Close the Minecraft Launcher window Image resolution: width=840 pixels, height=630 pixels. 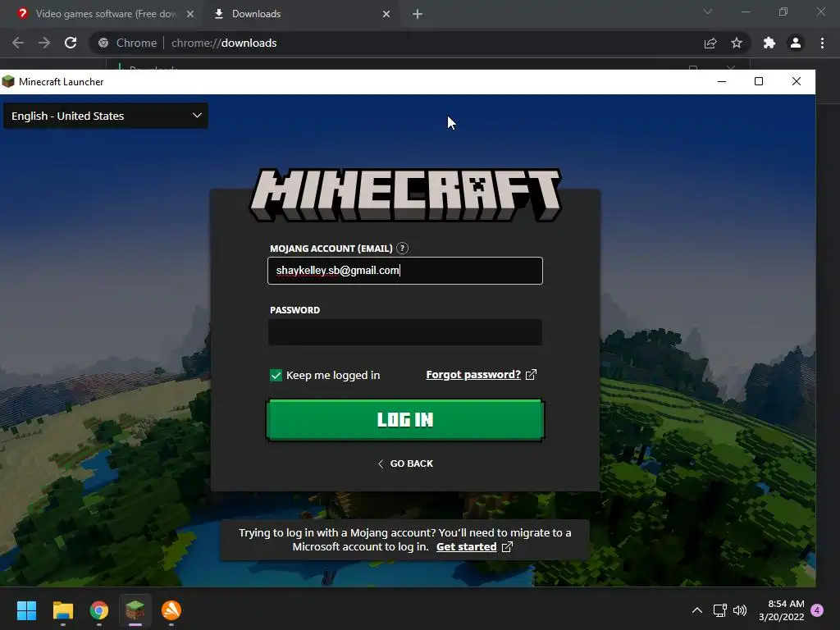796,81
